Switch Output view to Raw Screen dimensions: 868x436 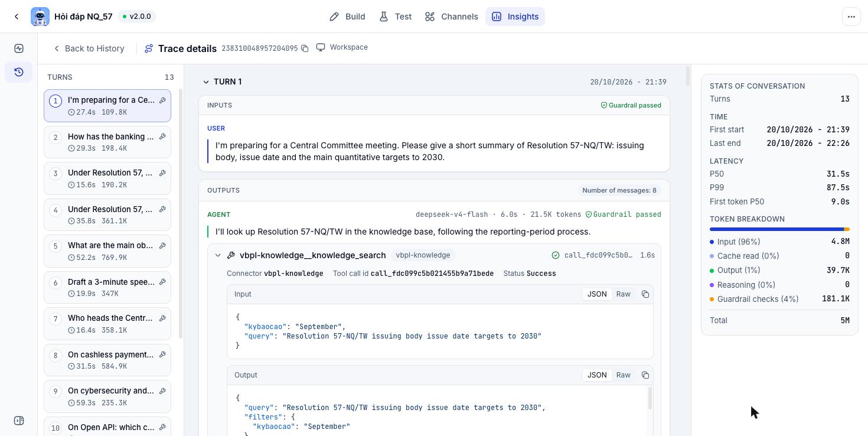pyautogui.click(x=623, y=375)
